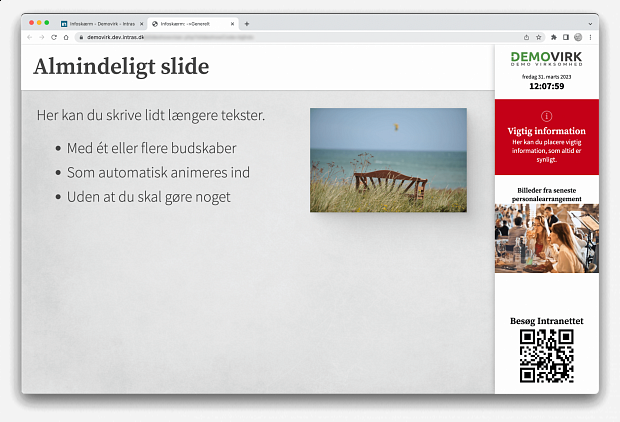620x422 pixels.
Task: Expand the tab search chevron
Action: click(590, 24)
